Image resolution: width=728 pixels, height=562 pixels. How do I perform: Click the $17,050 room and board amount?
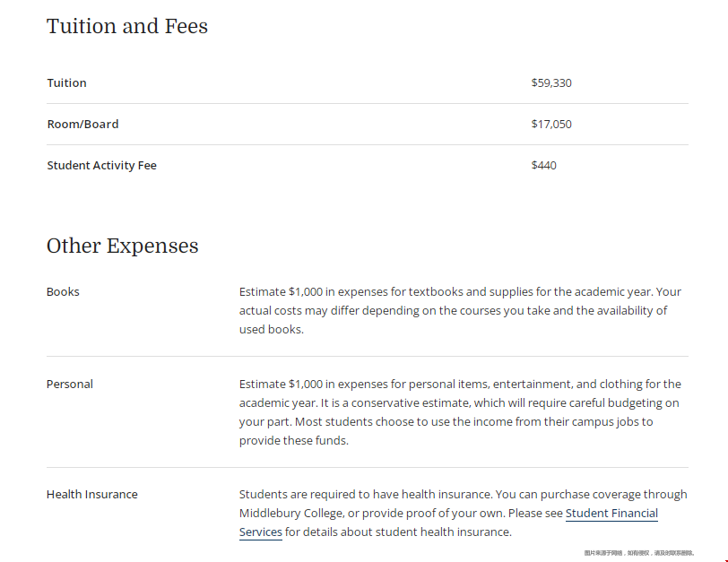point(551,125)
